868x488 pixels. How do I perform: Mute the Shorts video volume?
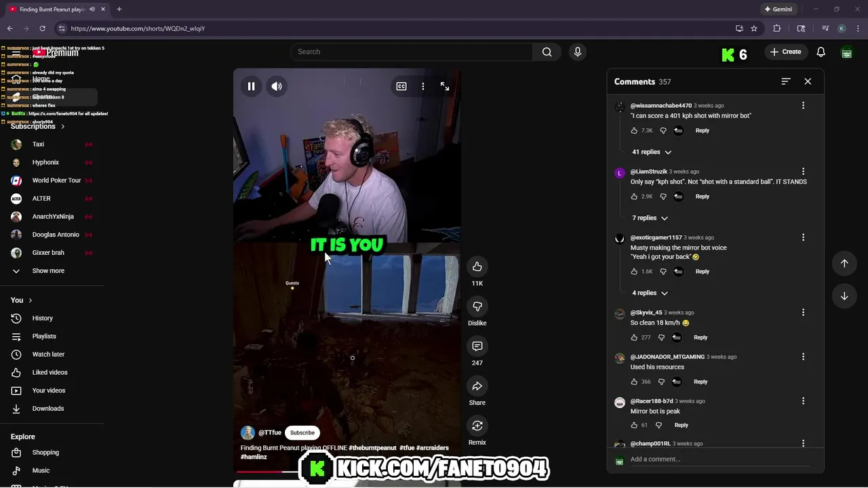(277, 86)
